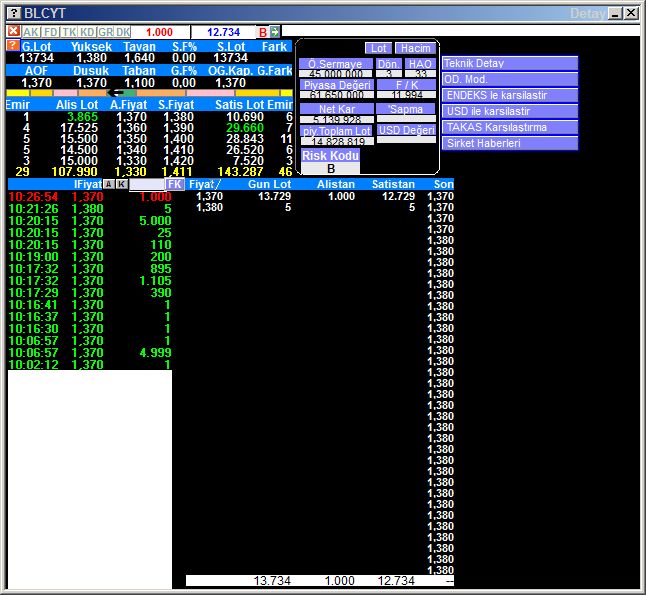Screen dimensions: 646x595
Task: Click the F / K label
Action: click(x=406, y=85)
